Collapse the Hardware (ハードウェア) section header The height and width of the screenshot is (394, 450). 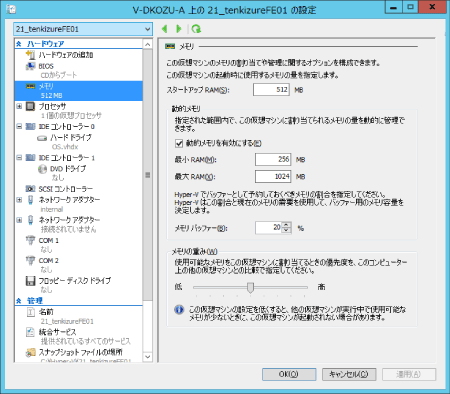19,44
